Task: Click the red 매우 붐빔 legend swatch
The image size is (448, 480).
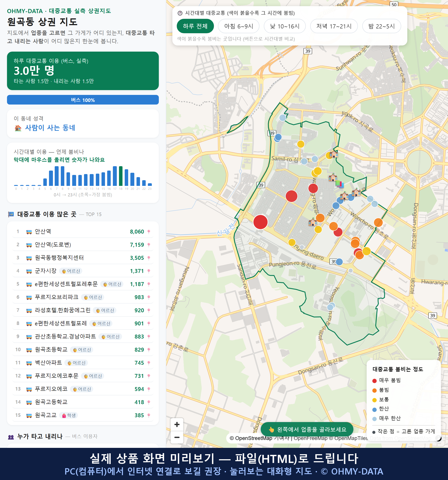Action: 374,381
